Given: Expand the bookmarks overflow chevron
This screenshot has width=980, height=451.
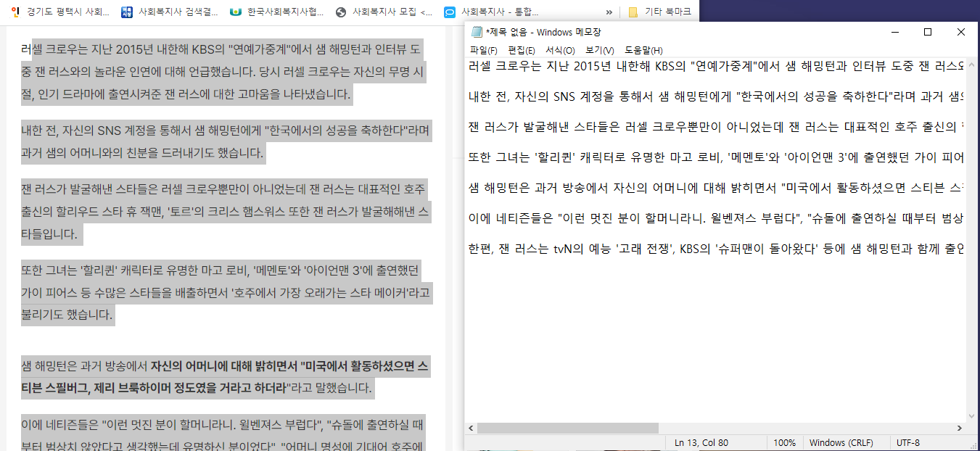Looking at the screenshot, I should pyautogui.click(x=609, y=12).
